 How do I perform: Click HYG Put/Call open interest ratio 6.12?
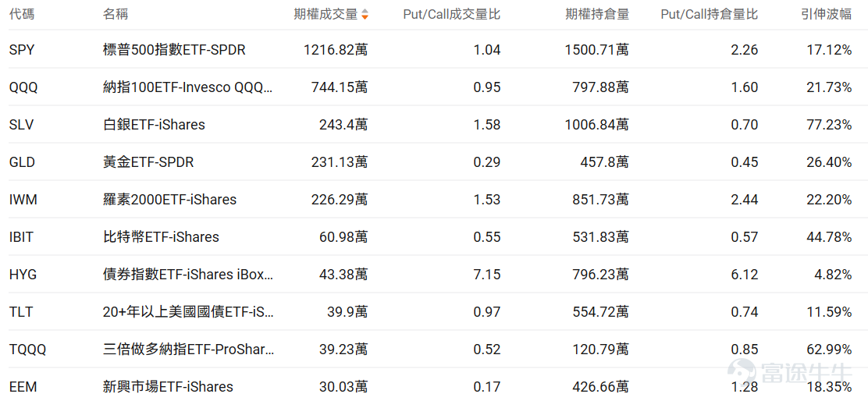coord(745,274)
